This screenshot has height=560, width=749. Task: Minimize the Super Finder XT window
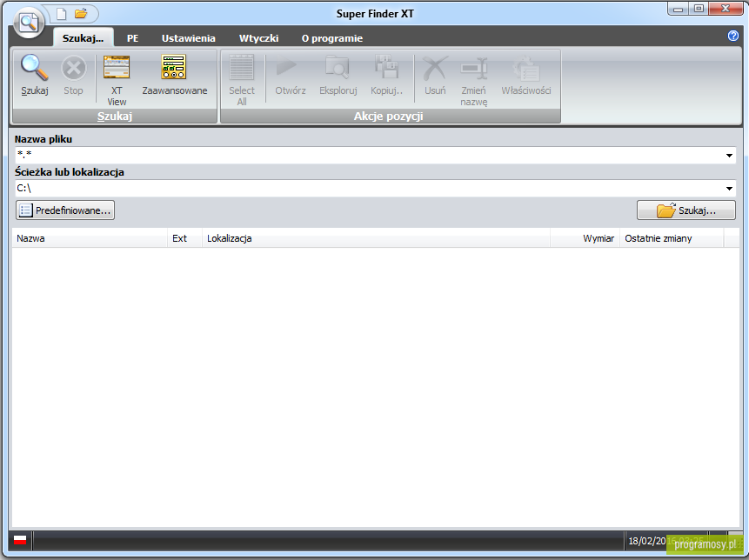coord(678,9)
